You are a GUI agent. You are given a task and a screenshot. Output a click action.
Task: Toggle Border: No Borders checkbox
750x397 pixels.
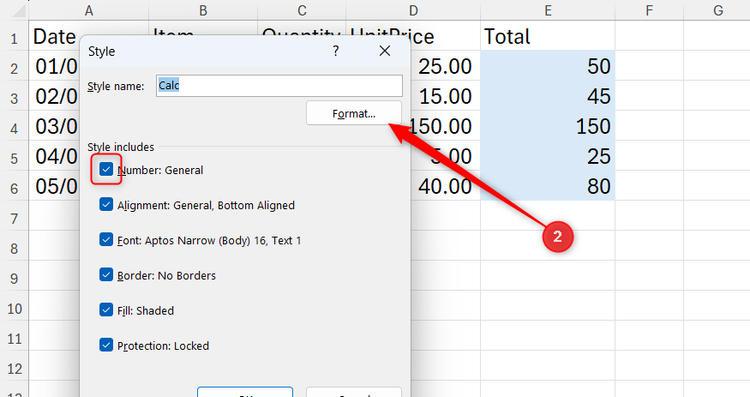click(x=106, y=275)
